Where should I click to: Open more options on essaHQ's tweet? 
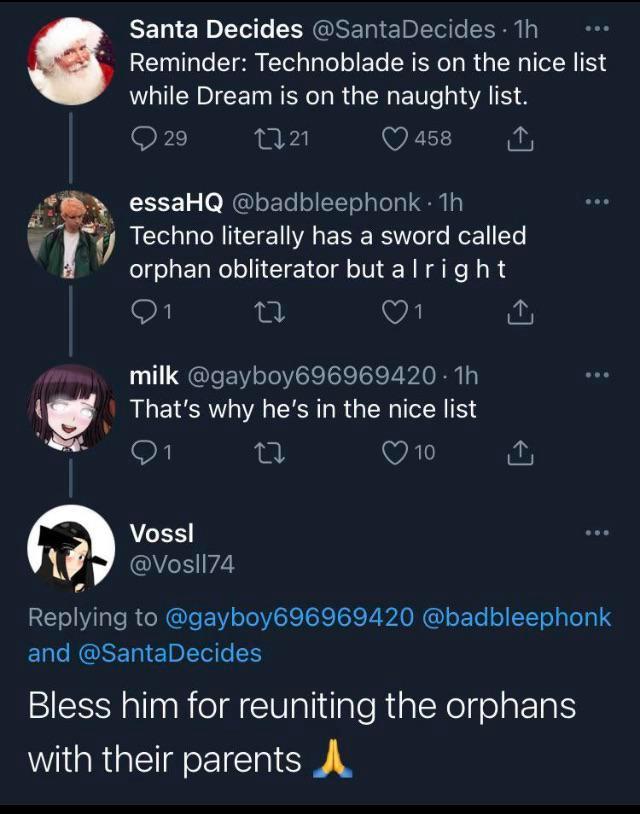point(597,202)
